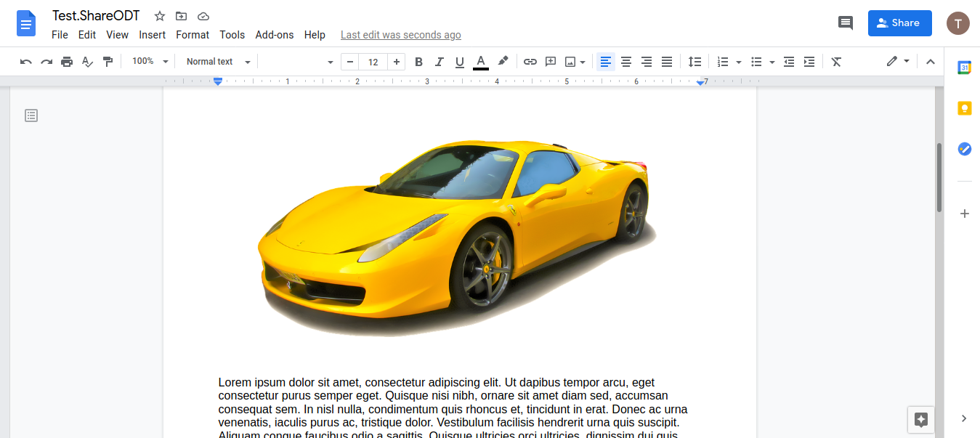
Task: Open the Insert menu
Action: tap(153, 35)
